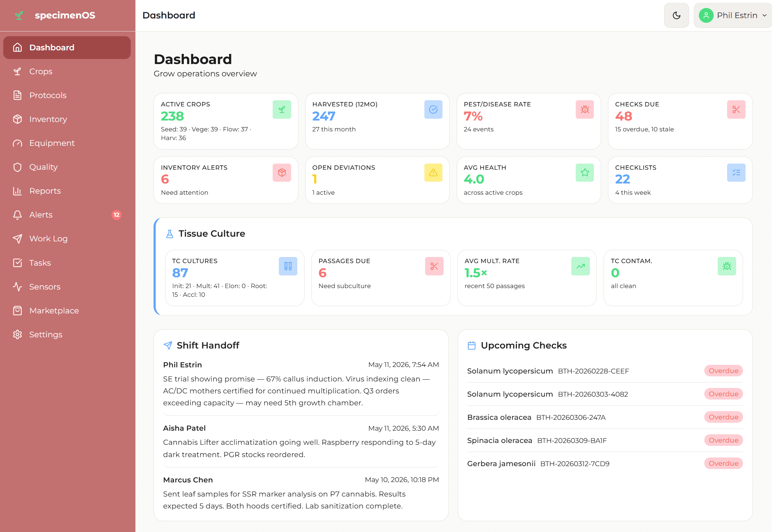Click the Work Log paper plane icon
772x532 pixels.
(17, 238)
